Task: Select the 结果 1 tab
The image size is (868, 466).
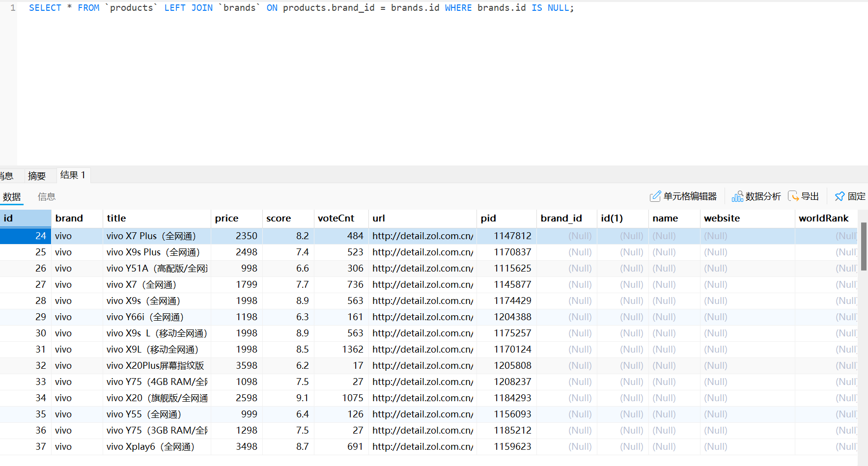Action: click(x=73, y=175)
